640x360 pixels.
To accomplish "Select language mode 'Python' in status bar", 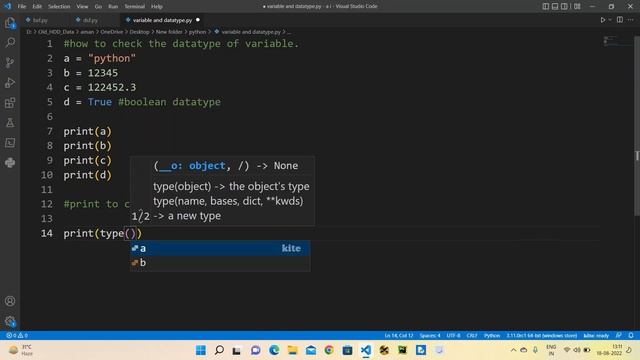I will [x=492, y=336].
